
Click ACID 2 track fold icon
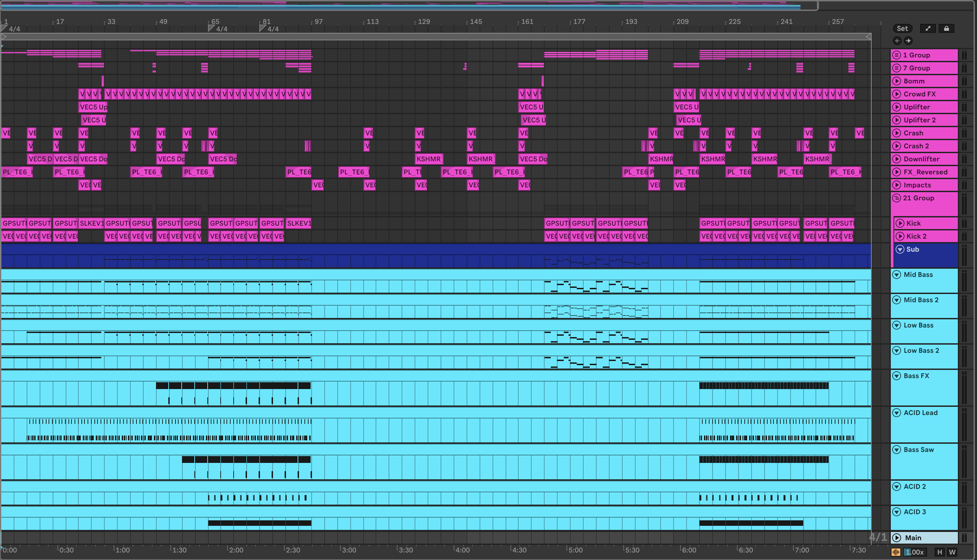pyautogui.click(x=897, y=486)
